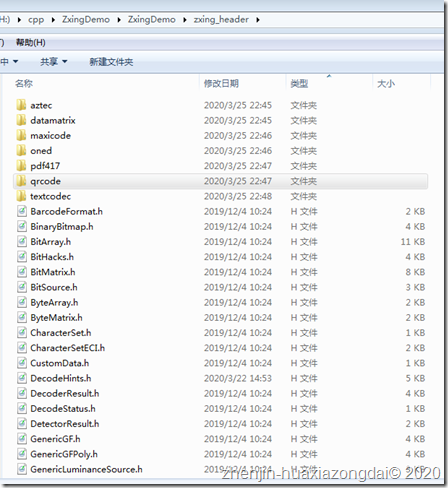The height and width of the screenshot is (488, 448).
Task: Select the qrcode folder icon
Action: 21,181
